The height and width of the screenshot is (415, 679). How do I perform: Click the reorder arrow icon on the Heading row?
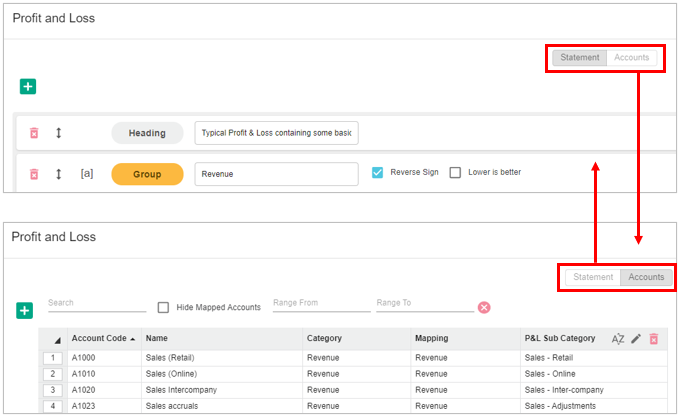click(58, 133)
